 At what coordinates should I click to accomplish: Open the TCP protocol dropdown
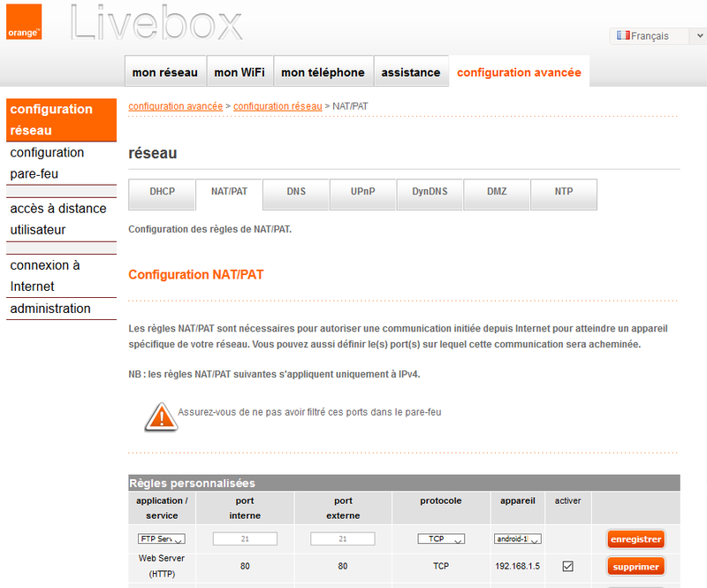click(441, 538)
